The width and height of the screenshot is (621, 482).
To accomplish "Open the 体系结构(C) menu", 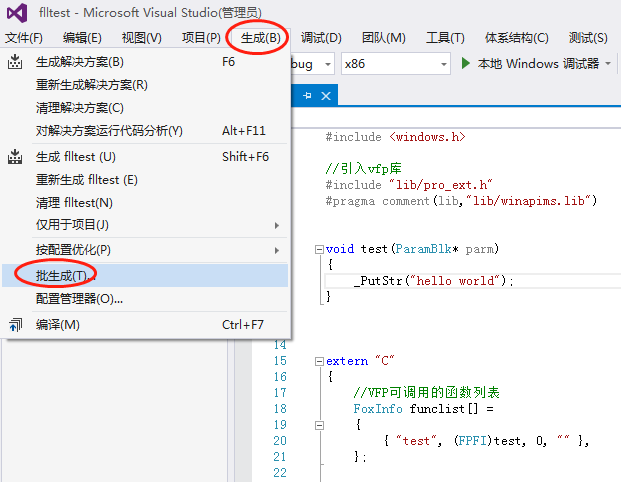I will [x=516, y=38].
